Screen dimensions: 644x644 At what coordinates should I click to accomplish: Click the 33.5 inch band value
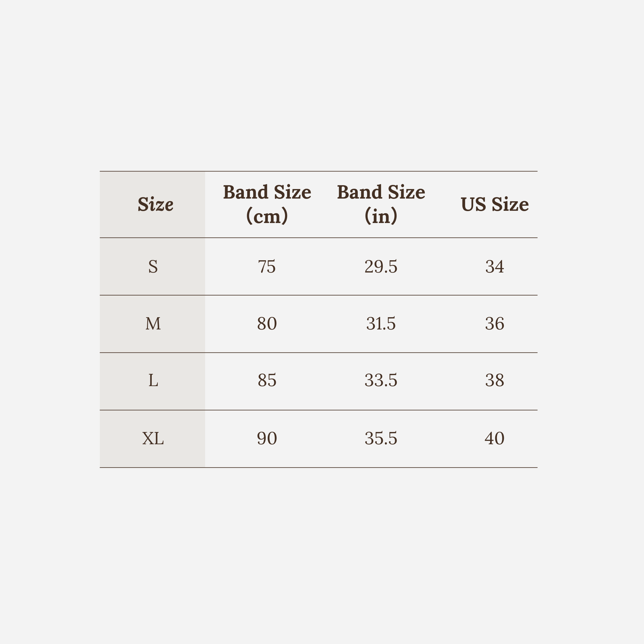pos(381,380)
